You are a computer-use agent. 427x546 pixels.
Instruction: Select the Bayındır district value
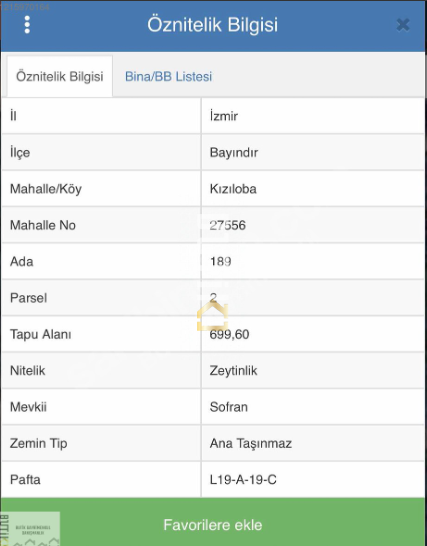[234, 153]
